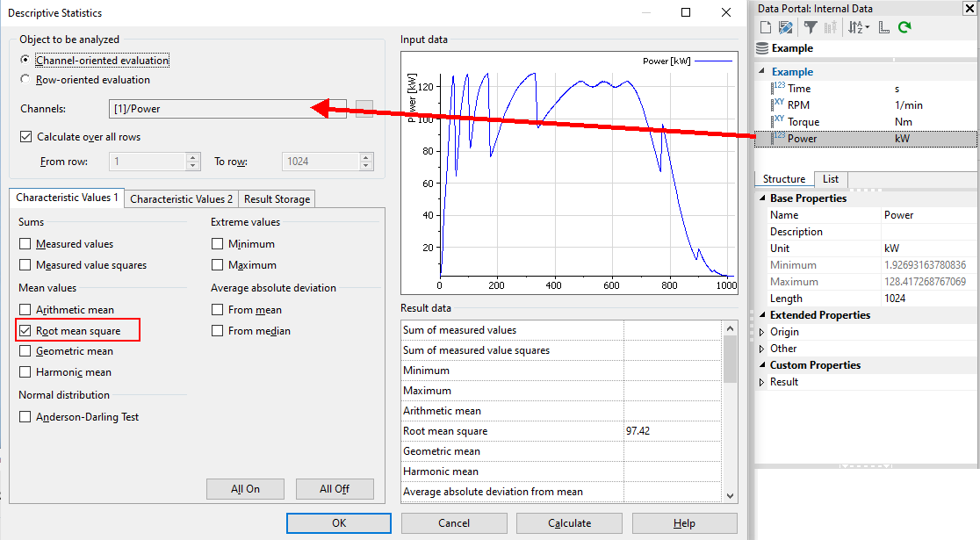Uncheck Calculate over all rows
This screenshot has height=540, width=980.
point(25,137)
